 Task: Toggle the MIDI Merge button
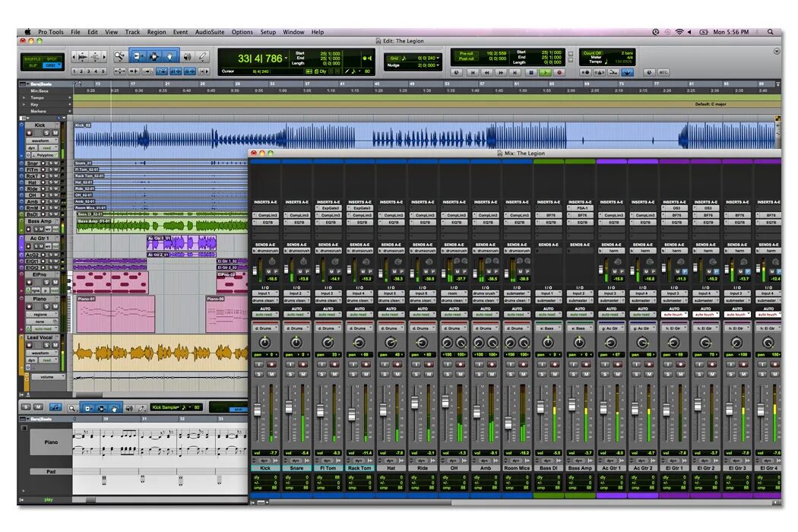point(614,72)
